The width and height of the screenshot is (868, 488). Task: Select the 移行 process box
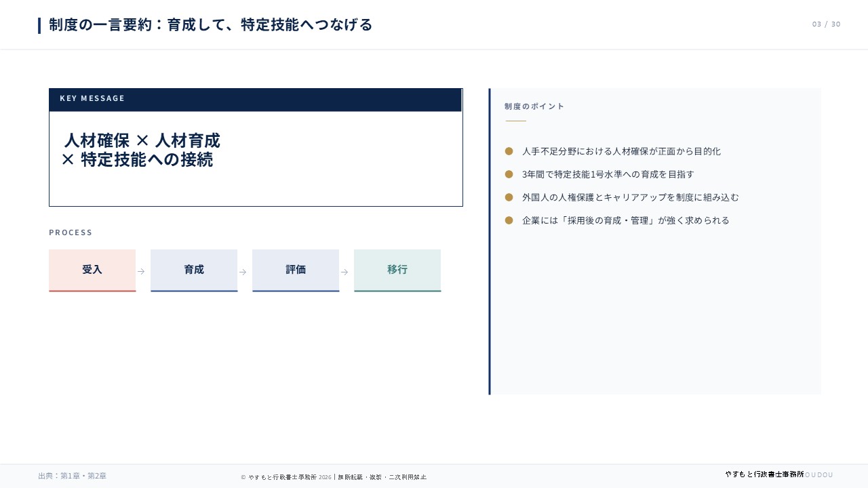[x=397, y=270]
